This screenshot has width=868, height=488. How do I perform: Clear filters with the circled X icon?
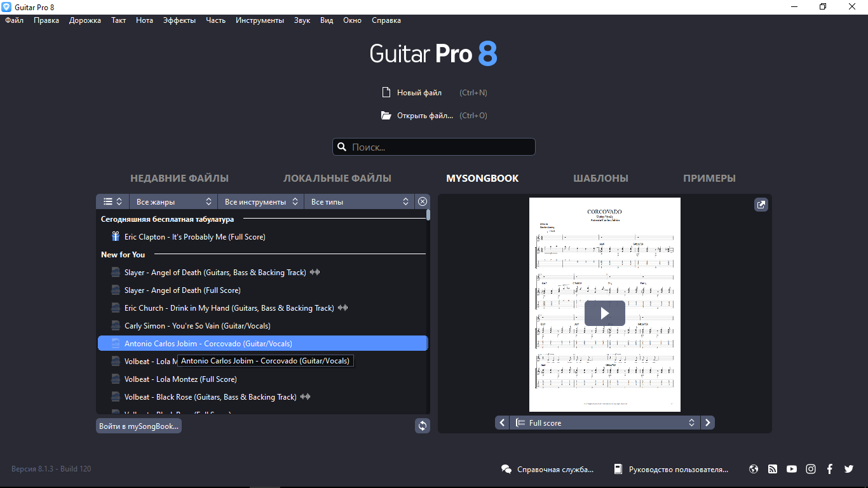423,201
